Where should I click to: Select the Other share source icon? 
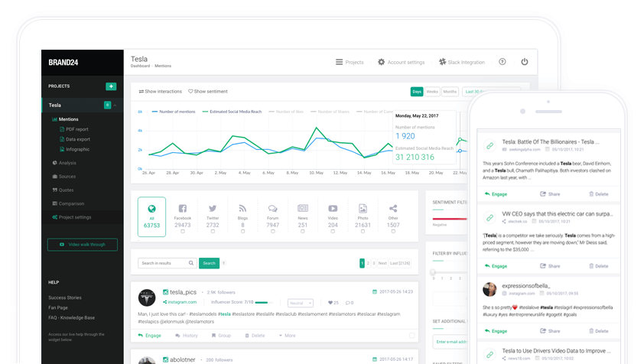coord(393,209)
